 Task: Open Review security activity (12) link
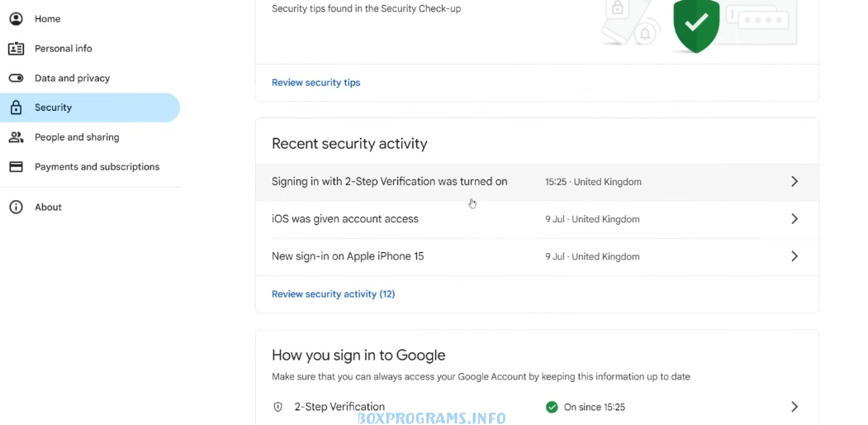[x=333, y=294]
